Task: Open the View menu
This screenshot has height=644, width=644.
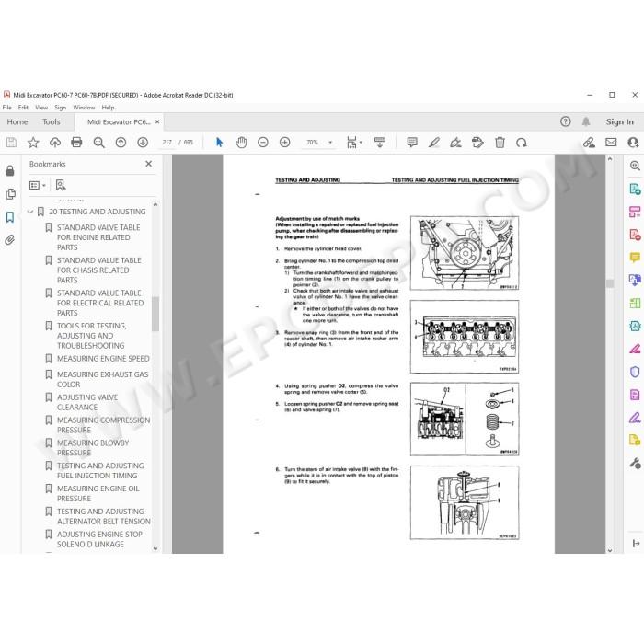Action: click(x=41, y=108)
